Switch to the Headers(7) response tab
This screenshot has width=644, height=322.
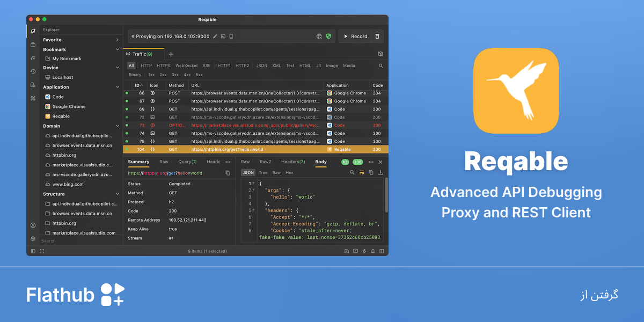click(293, 162)
